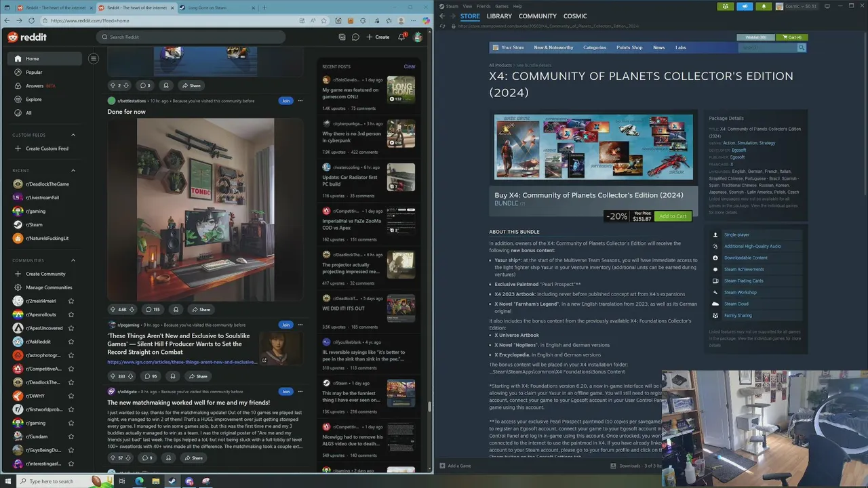Image resolution: width=868 pixels, height=488 pixels.
Task: Favorite r/Apexrollouts with star toggle
Action: coord(71,314)
